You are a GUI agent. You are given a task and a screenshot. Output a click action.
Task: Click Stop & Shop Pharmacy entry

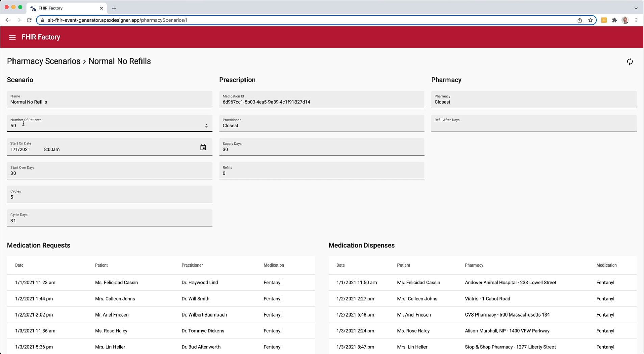click(x=510, y=347)
